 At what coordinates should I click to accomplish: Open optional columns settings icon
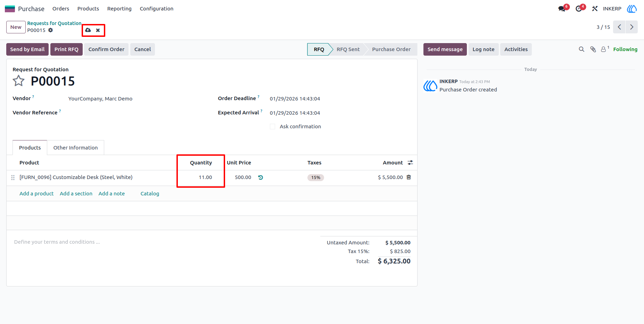(x=410, y=163)
